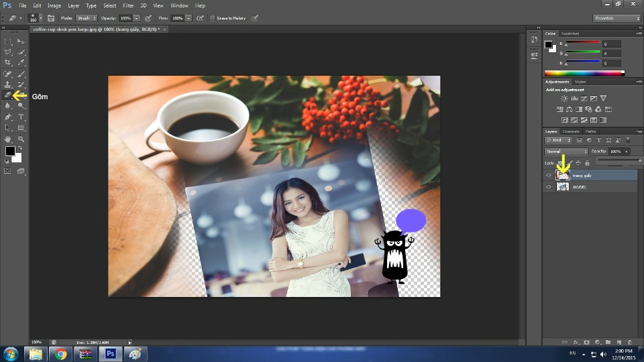This screenshot has width=644, height=362.
Task: Toggle lock all for layer
Action: (x=587, y=163)
